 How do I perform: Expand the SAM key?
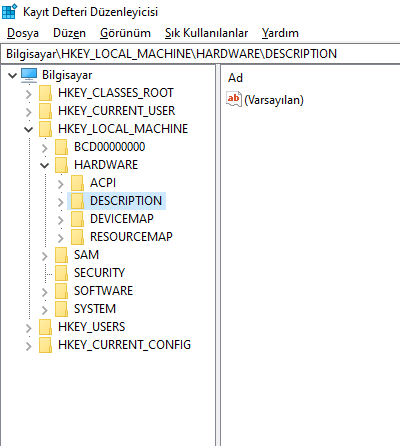[x=45, y=256]
